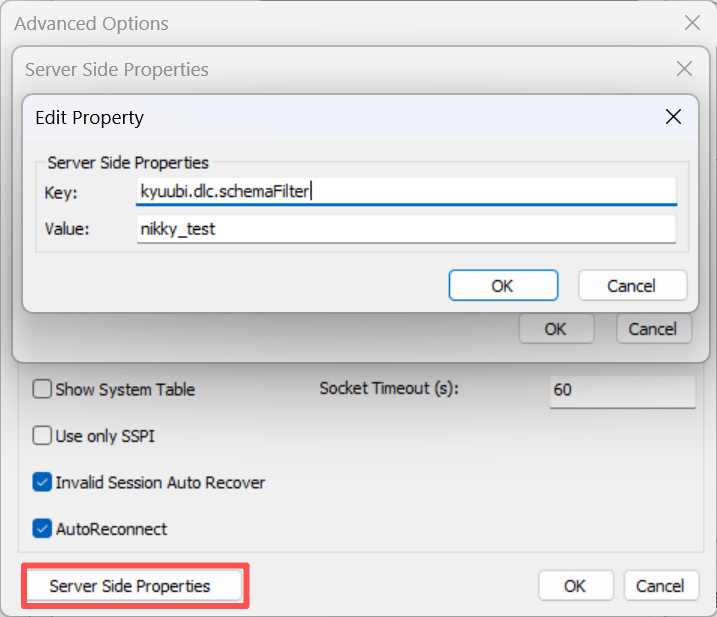717x617 pixels.
Task: Disable Invalid Session Auto Recover
Action: (x=42, y=483)
